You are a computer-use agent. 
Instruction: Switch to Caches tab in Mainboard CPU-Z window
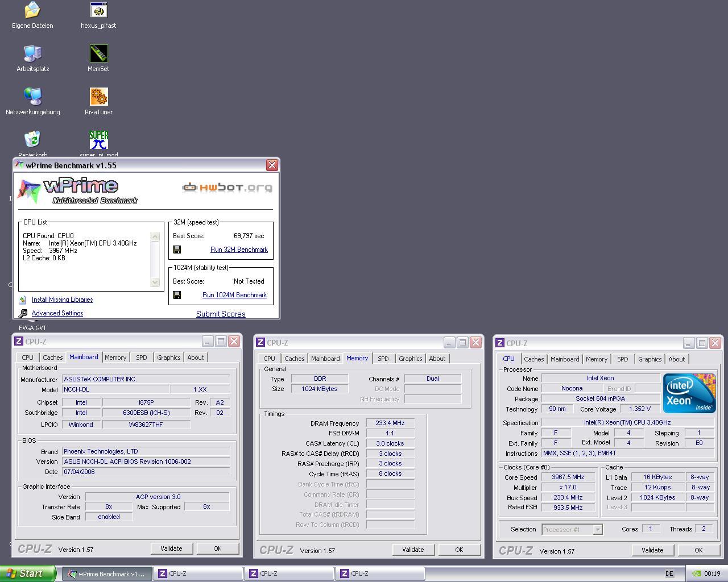coord(52,357)
